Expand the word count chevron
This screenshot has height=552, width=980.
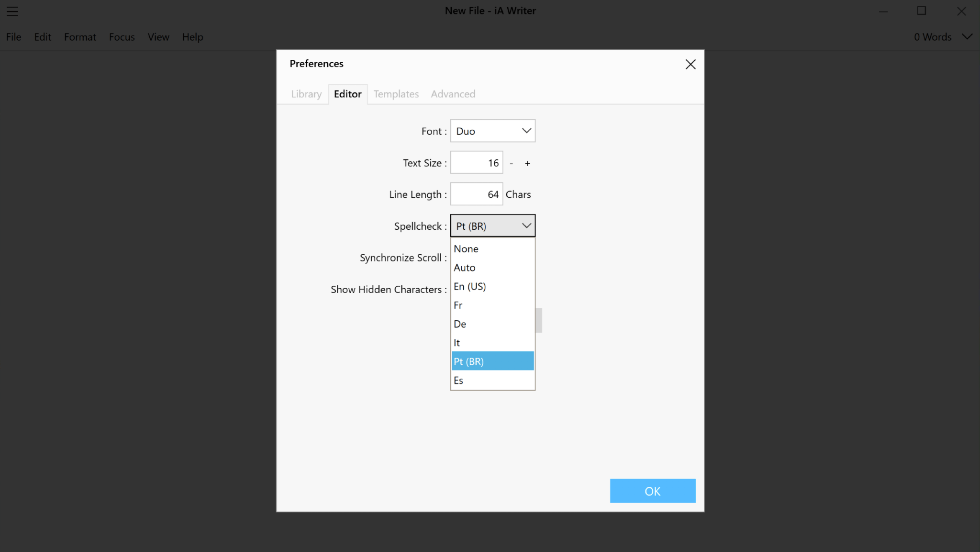[967, 37]
